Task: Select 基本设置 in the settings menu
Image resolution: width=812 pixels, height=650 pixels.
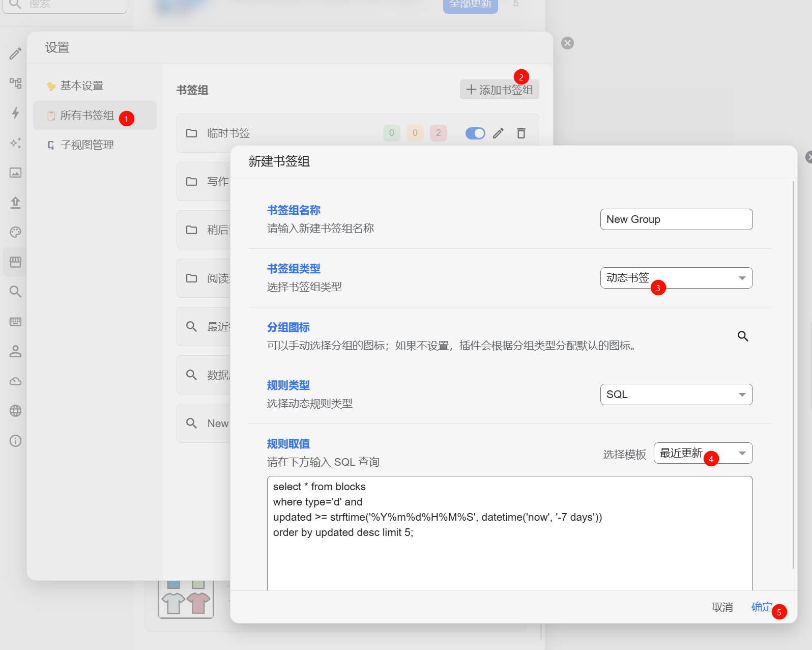Action: [x=81, y=86]
